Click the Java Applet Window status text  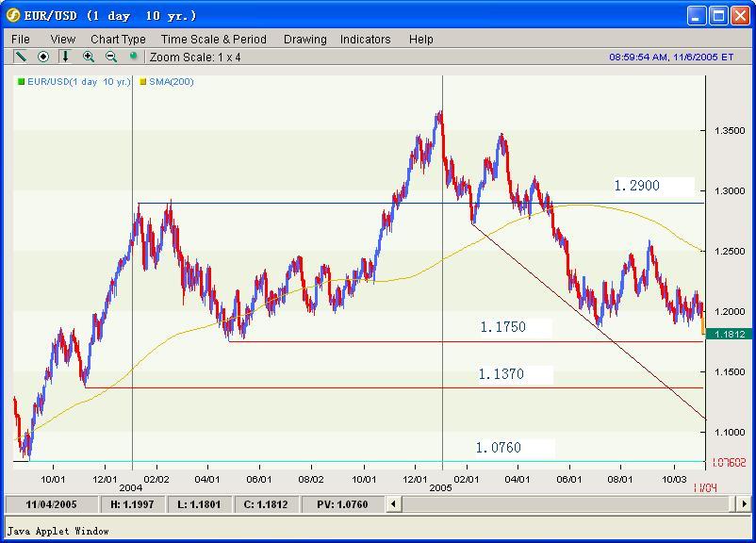[58, 531]
